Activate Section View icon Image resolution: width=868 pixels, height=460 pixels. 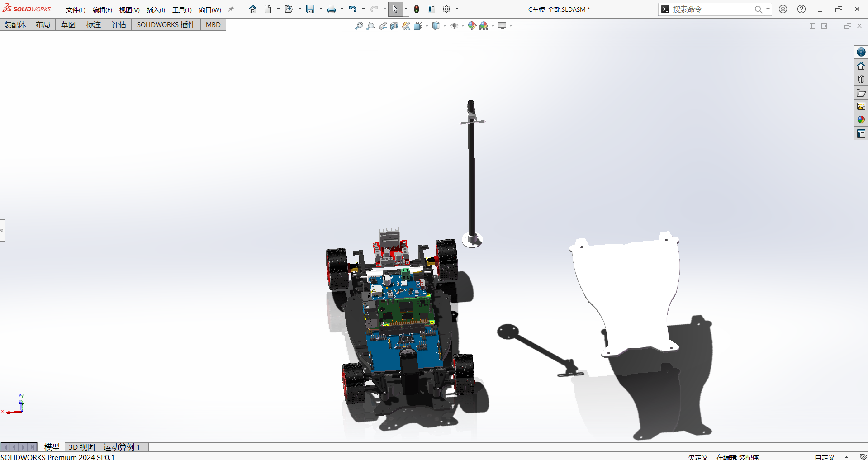(x=394, y=26)
